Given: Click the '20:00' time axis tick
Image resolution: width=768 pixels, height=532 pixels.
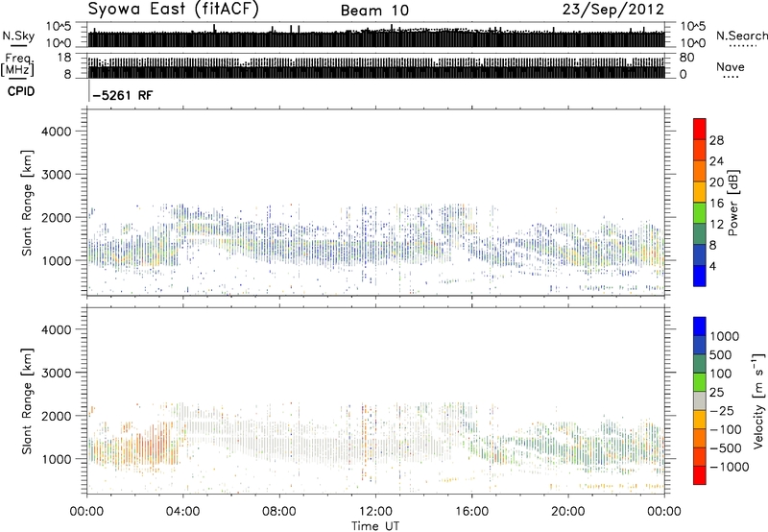Looking at the screenshot, I should (x=567, y=512).
